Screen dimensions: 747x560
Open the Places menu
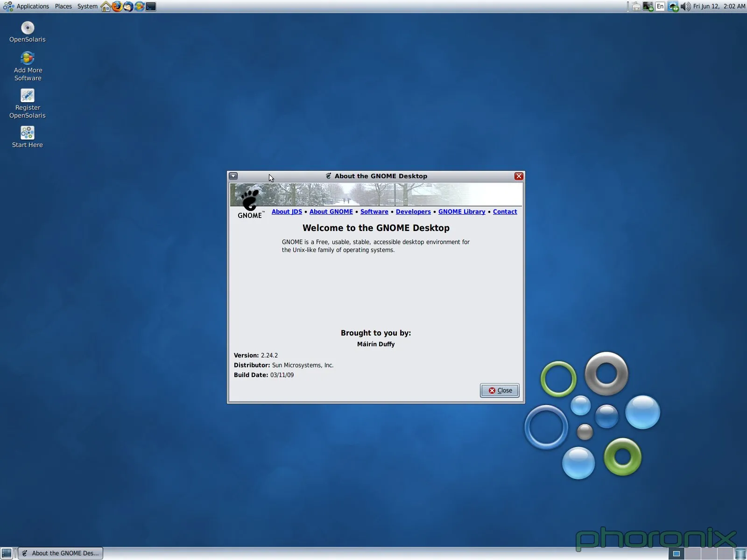click(63, 7)
